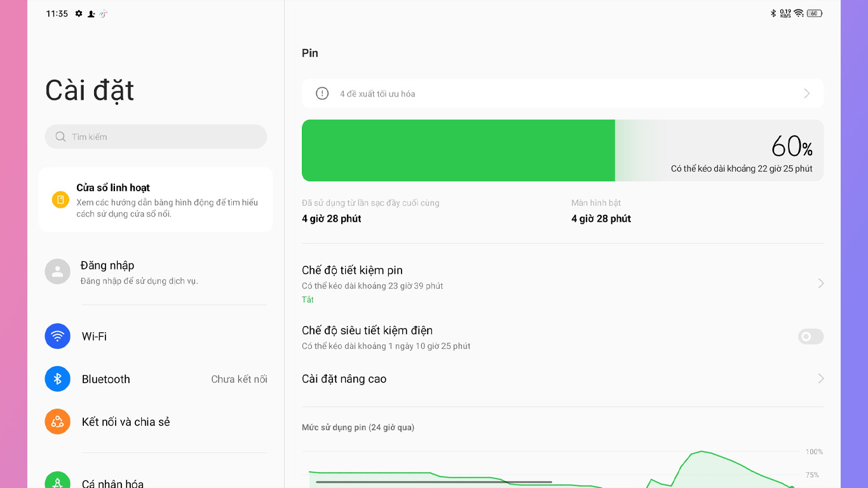
Task: Tap the Bluetooth icon in settings list
Action: 57,379
